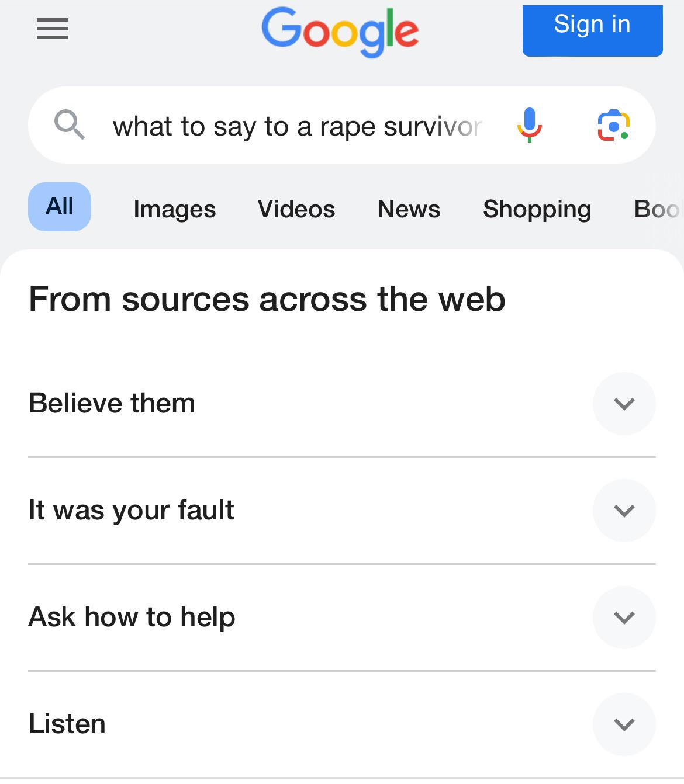Click the Sign in button
The height and width of the screenshot is (784, 684).
(592, 30)
